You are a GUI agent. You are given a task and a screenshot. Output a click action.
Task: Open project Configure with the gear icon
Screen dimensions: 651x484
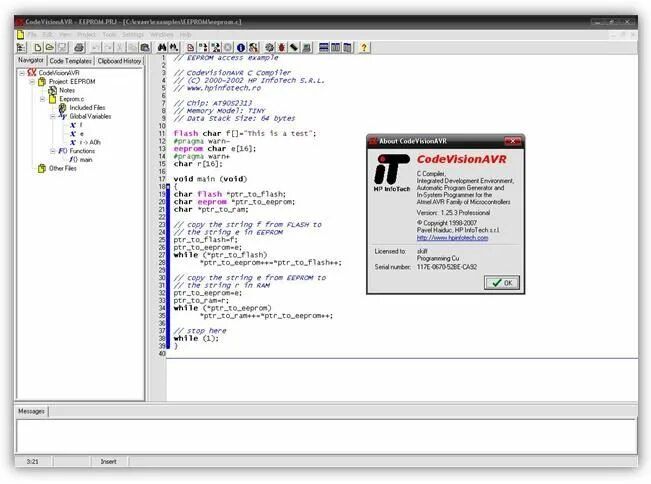pyautogui.click(x=269, y=48)
